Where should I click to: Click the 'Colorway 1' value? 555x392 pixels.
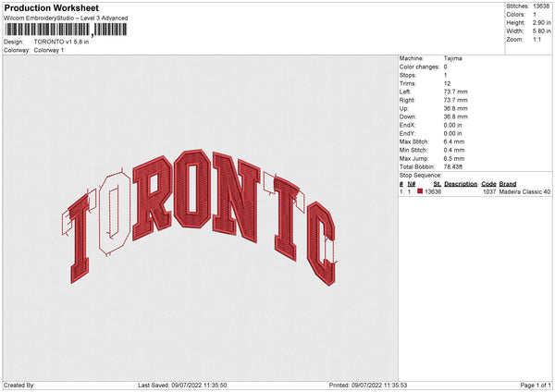[x=49, y=50]
